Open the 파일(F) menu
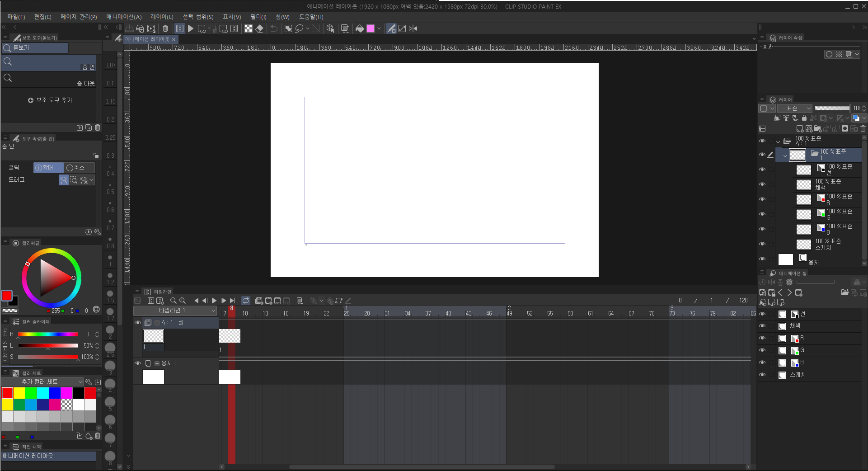Screen dimensions: 868x471 tap(16, 17)
